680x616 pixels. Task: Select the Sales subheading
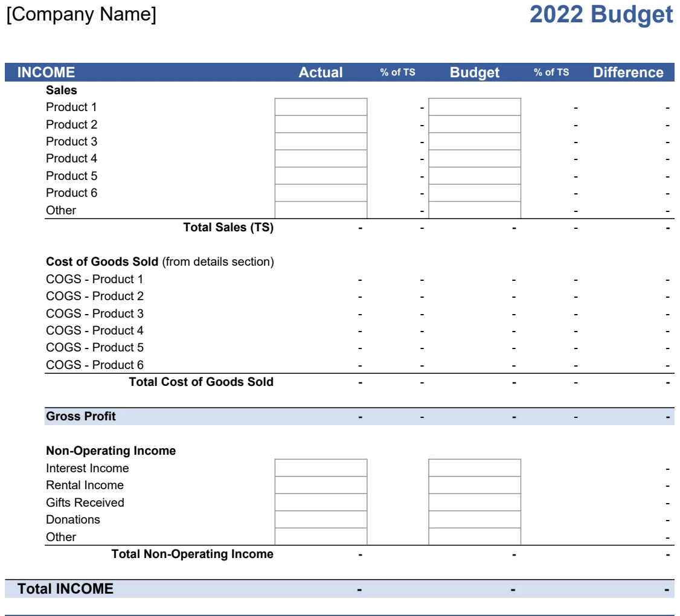click(x=61, y=90)
